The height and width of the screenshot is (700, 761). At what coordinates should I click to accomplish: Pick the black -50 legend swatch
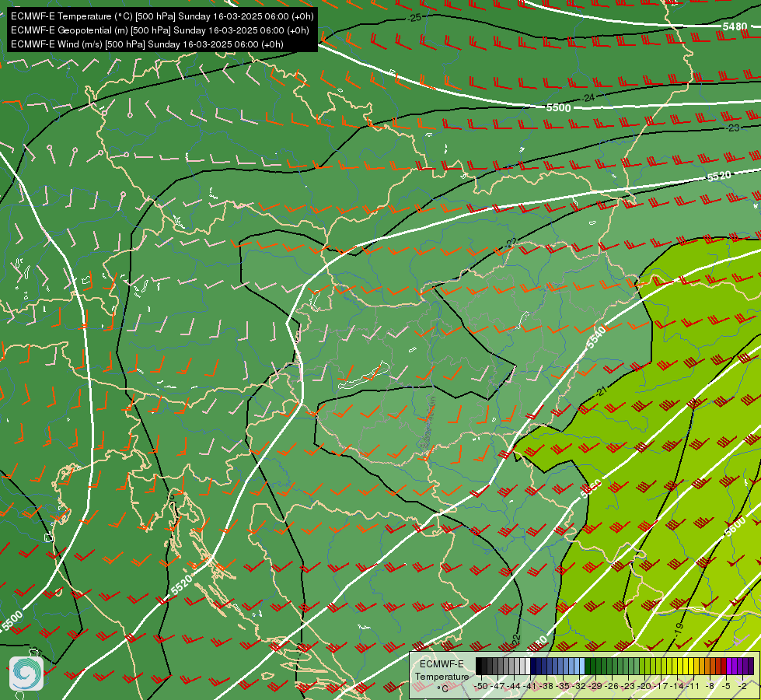click(479, 666)
